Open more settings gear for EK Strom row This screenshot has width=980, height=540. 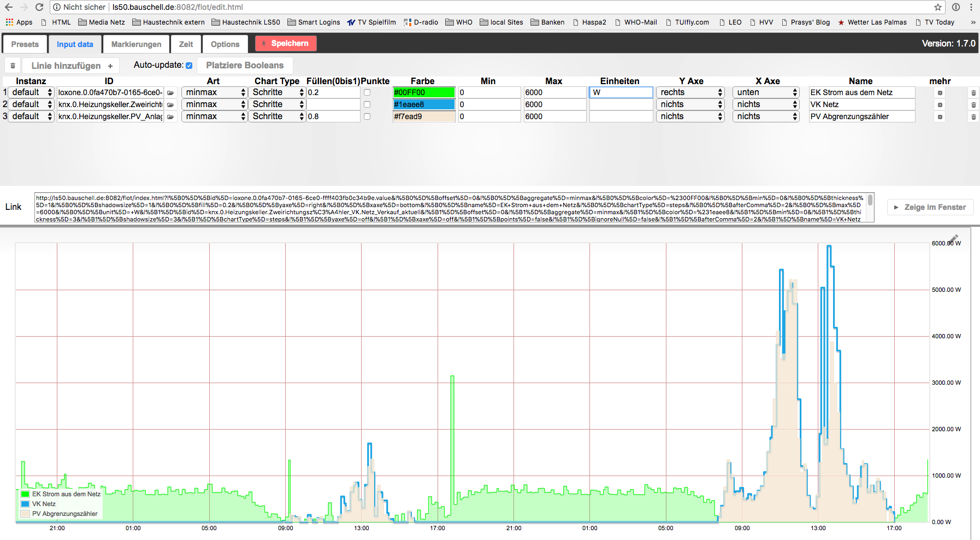940,92
